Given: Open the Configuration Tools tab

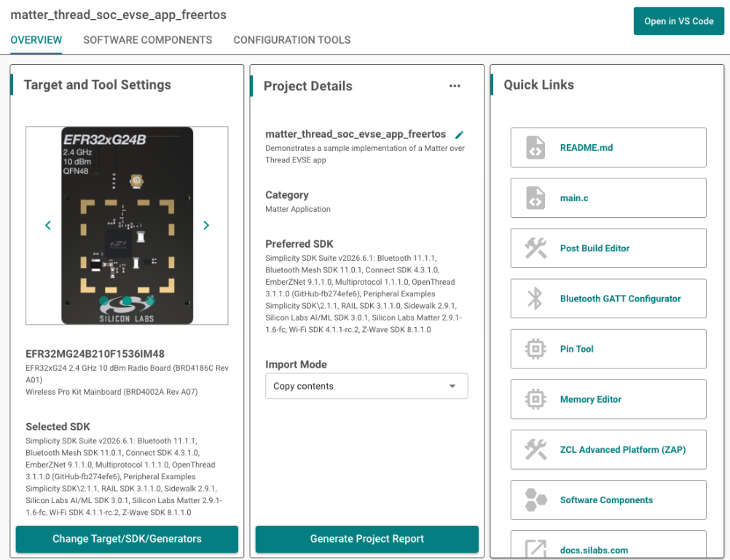Looking at the screenshot, I should point(292,40).
